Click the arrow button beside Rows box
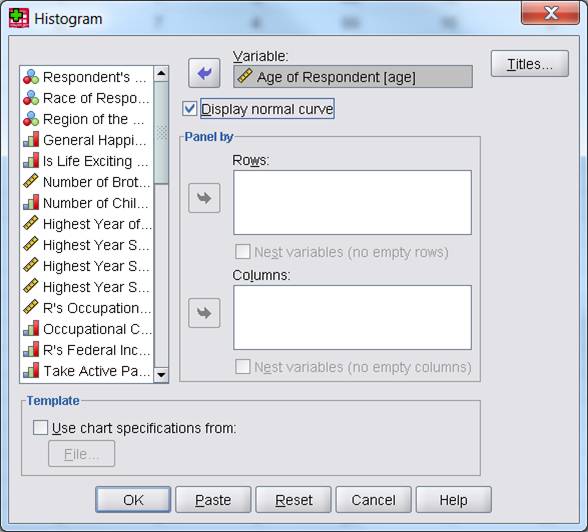This screenshot has width=588, height=532. [x=204, y=198]
